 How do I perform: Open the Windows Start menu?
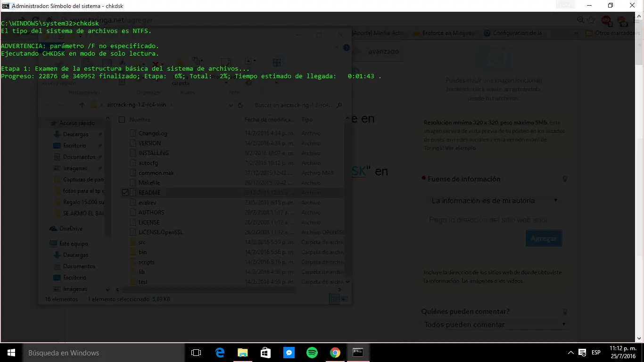tap(11, 353)
